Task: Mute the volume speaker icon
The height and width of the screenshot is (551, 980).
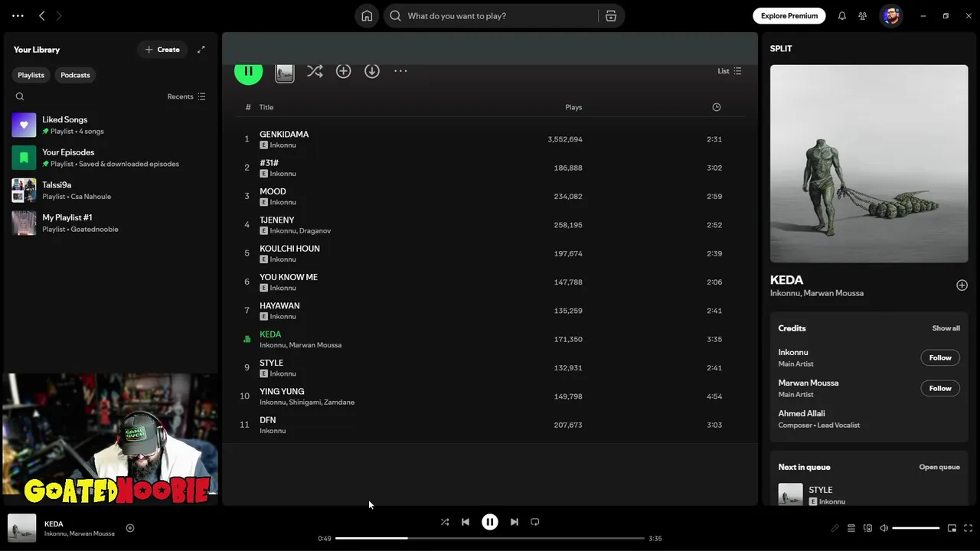Action: click(884, 528)
